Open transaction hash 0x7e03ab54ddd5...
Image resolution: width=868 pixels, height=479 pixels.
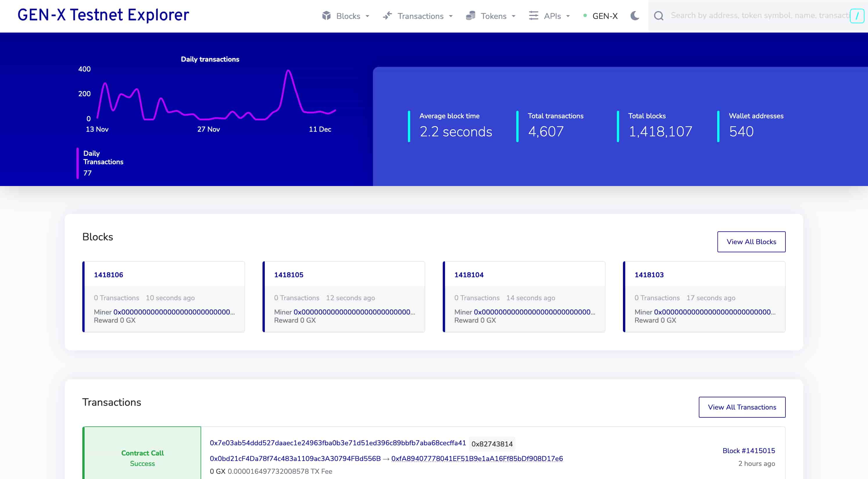[338, 443]
